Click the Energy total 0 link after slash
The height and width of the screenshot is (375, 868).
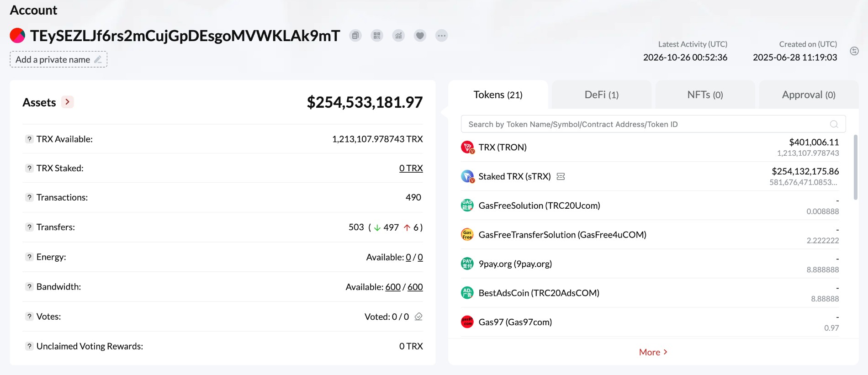coord(420,257)
